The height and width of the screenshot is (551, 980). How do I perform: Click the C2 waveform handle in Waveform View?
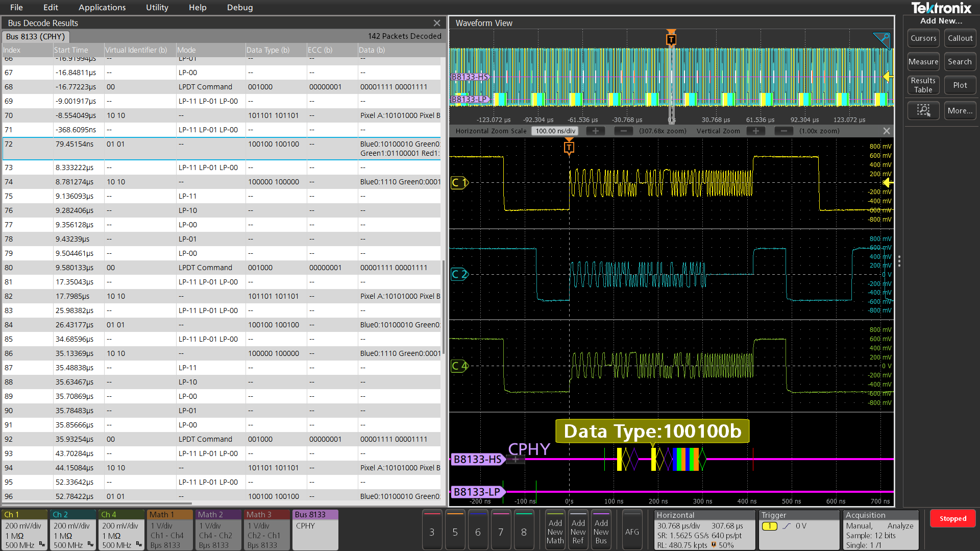[459, 274]
